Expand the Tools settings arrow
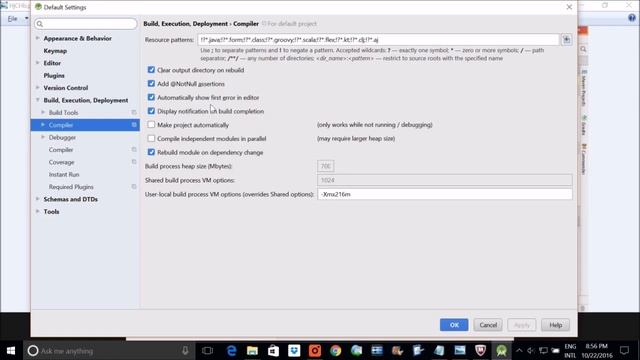 click(38, 211)
